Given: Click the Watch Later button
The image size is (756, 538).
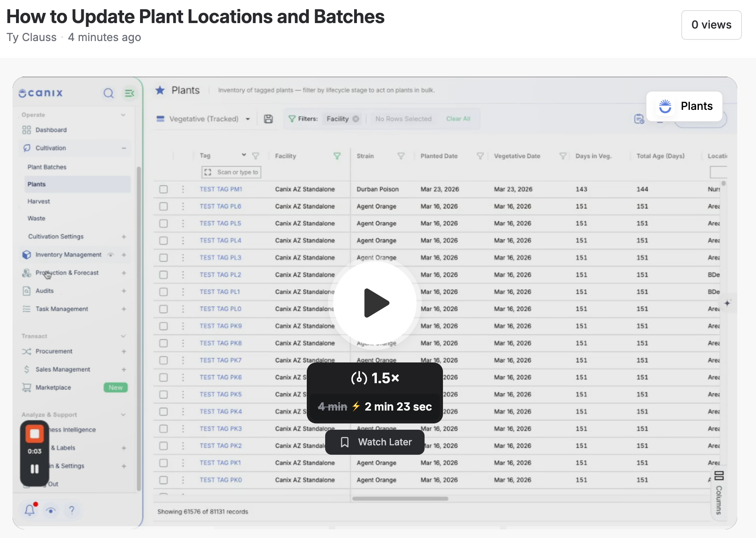Looking at the screenshot, I should tap(375, 442).
